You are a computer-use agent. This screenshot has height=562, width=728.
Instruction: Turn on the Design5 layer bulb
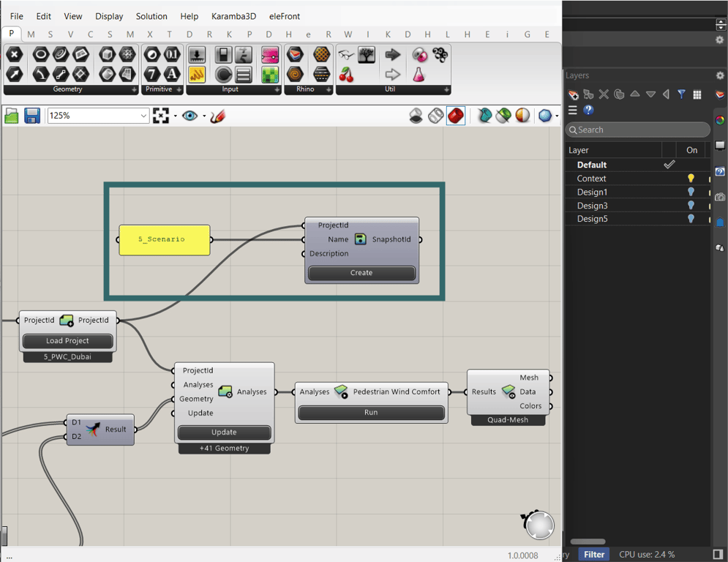(691, 219)
